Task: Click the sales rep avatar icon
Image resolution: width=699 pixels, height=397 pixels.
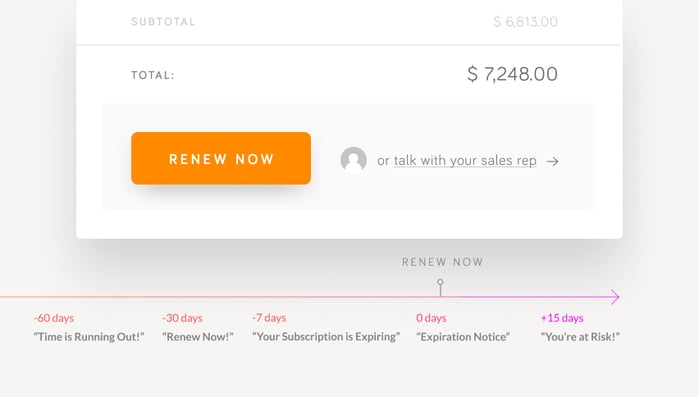Action: (x=354, y=160)
